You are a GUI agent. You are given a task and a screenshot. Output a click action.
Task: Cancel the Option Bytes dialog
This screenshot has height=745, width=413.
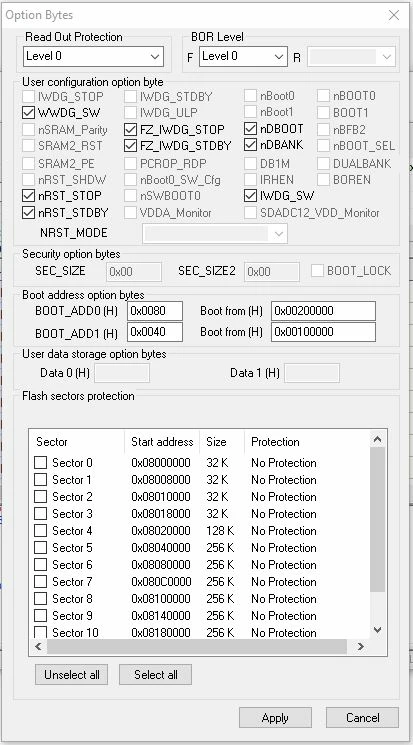point(362,717)
